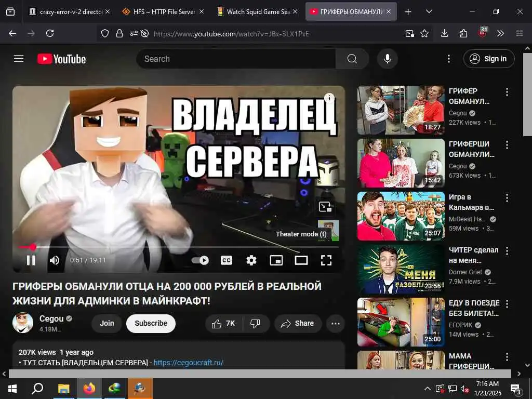Toggle closed captions CC

click(x=227, y=260)
